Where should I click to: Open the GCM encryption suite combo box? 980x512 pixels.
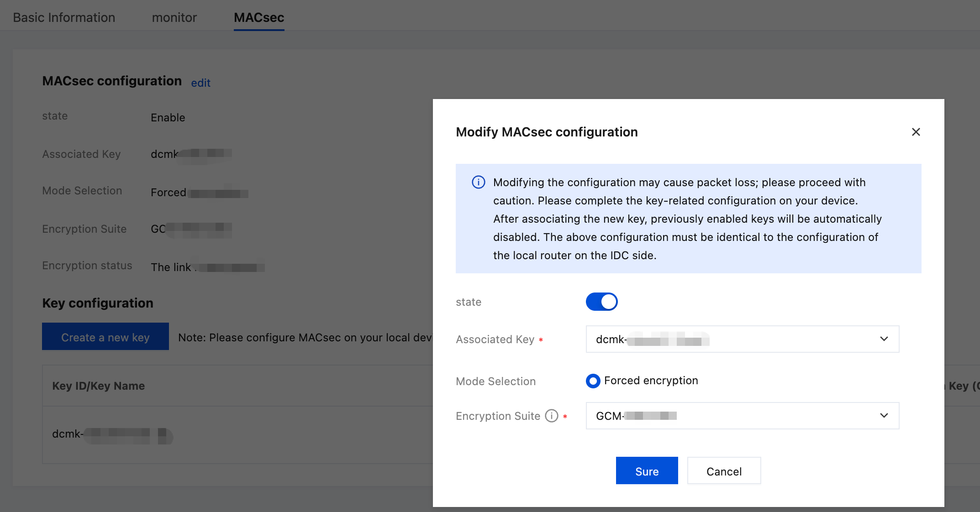[x=731, y=416]
